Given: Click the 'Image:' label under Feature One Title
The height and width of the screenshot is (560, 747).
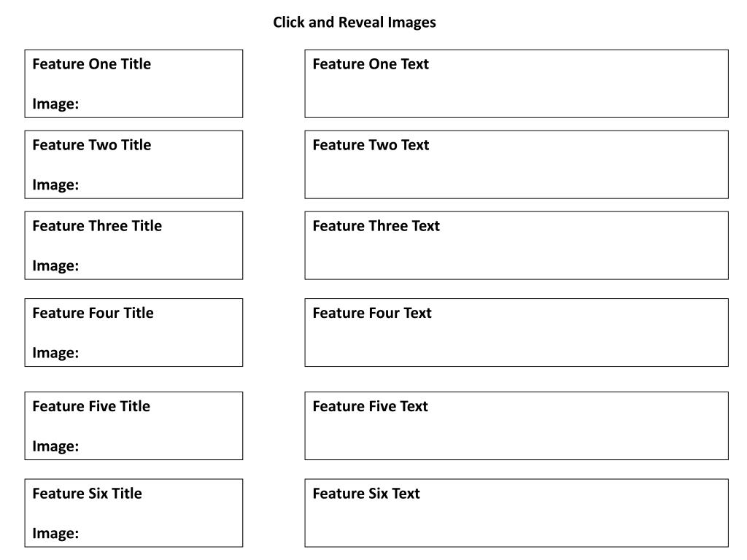Looking at the screenshot, I should [x=55, y=104].
